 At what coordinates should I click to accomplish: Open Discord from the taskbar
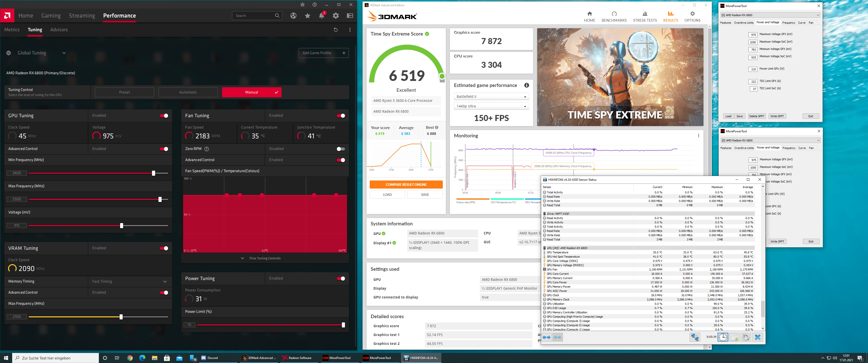pos(210,358)
